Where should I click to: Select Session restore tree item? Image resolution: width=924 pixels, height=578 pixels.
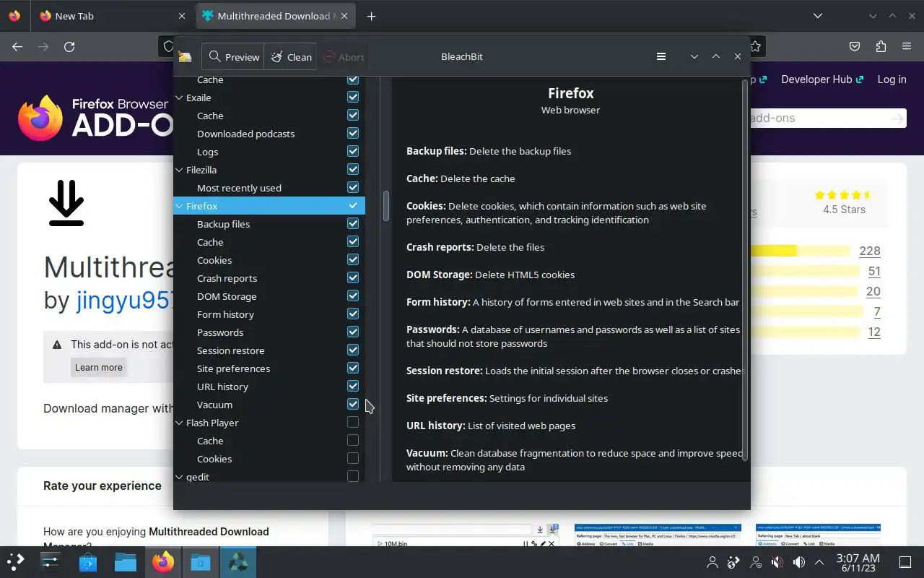click(x=231, y=350)
